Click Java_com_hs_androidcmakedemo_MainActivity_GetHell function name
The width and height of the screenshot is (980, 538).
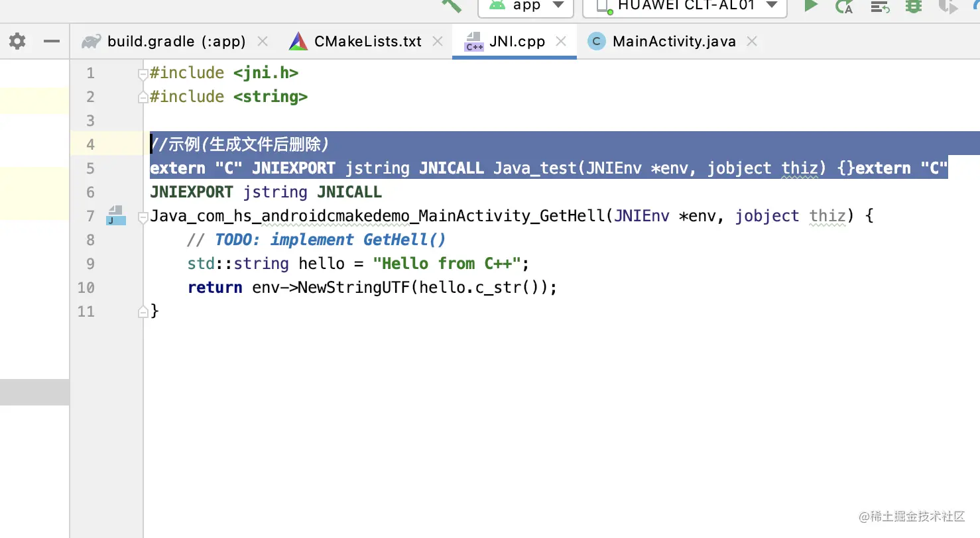tap(378, 216)
